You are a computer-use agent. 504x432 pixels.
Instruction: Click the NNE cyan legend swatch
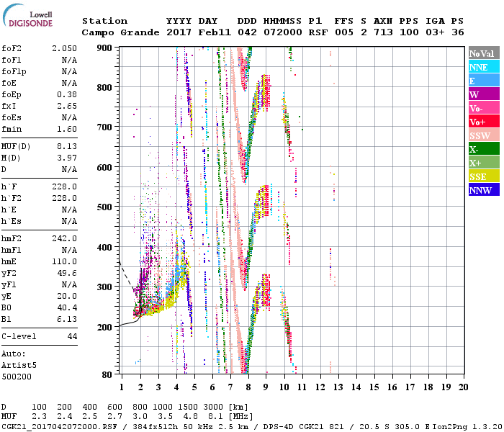(481, 67)
